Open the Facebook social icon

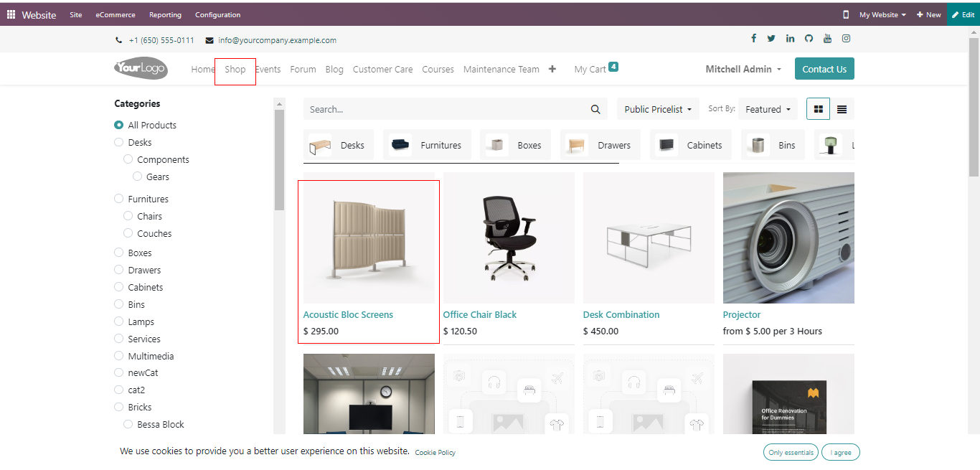(x=753, y=39)
